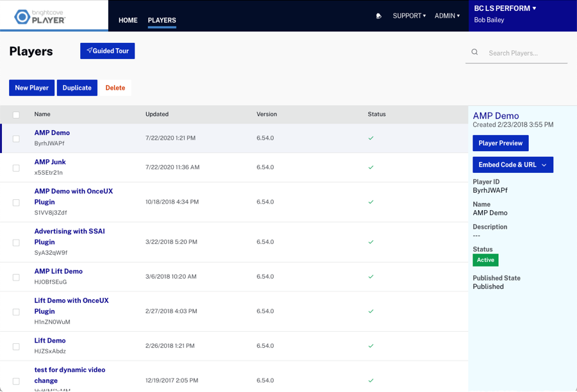Viewport: 577px width, 392px height.
Task: Click the green status checkmark for AMP Junk
Action: click(371, 167)
